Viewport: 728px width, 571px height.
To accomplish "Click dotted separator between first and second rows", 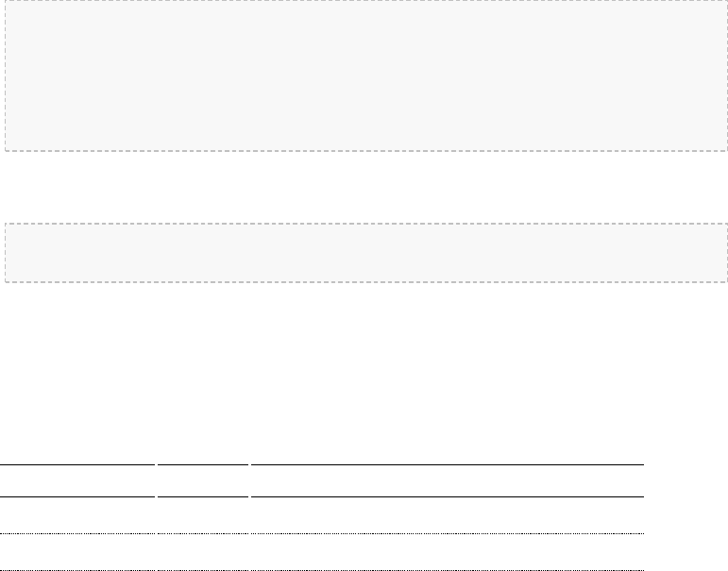I will [322, 533].
